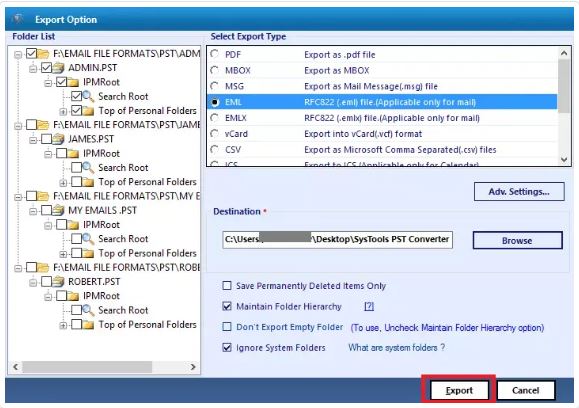The width and height of the screenshot is (579, 408).
Task: Select the CSV export type radio button
Action: (x=215, y=150)
